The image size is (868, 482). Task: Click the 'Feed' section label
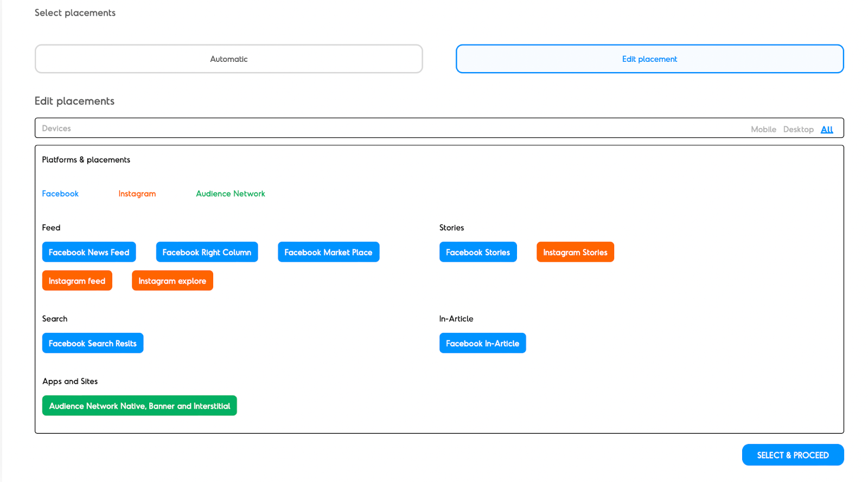(51, 228)
